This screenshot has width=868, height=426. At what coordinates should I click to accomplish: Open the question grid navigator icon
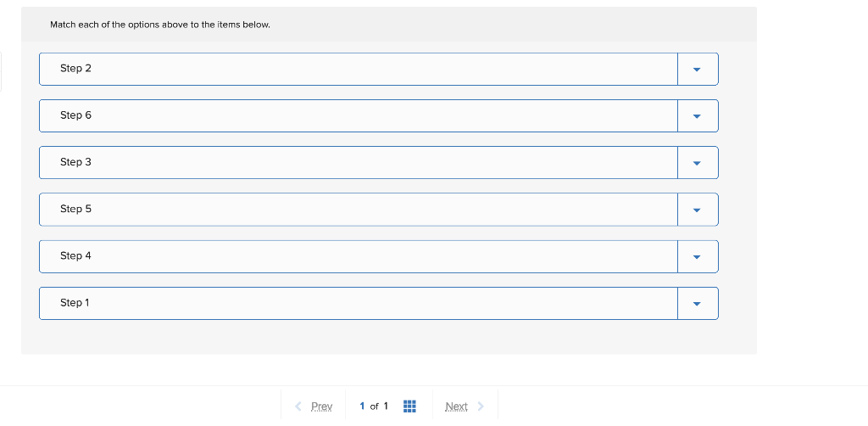pyautogui.click(x=409, y=406)
